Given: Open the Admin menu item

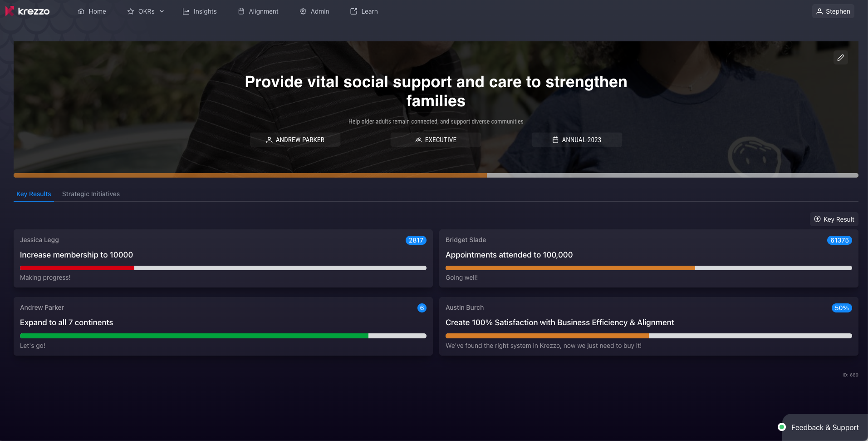Looking at the screenshot, I should pos(314,11).
